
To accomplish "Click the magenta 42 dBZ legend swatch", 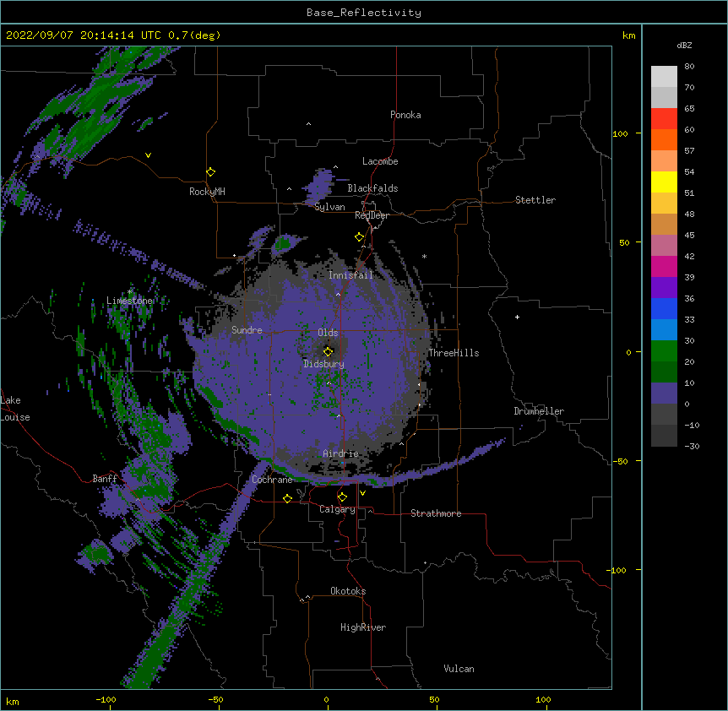I will tap(664, 266).
